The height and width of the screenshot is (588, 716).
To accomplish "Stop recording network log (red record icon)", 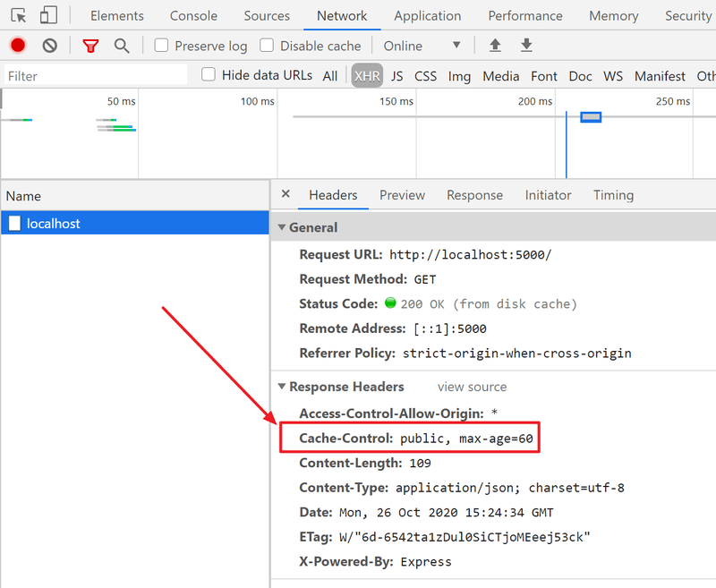I will 17,45.
